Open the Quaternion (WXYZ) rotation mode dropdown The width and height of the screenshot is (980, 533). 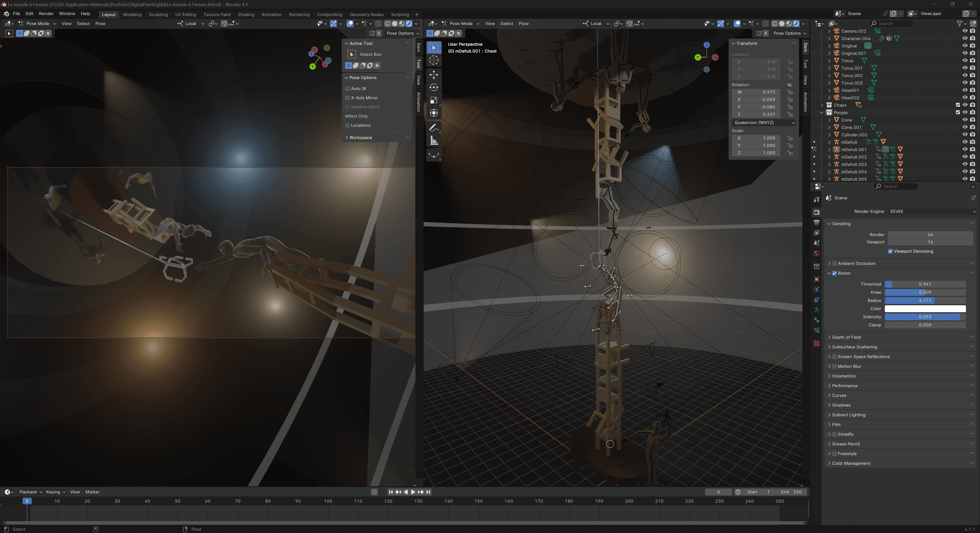[764, 123]
